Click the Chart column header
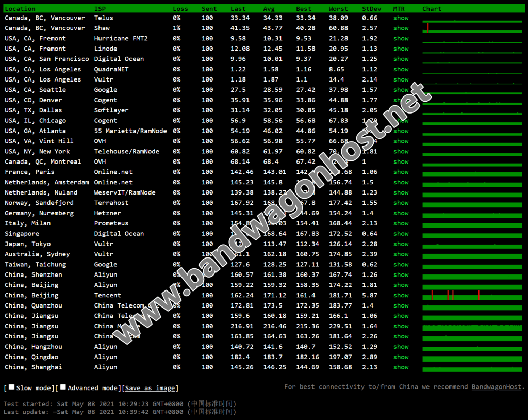 432,9
